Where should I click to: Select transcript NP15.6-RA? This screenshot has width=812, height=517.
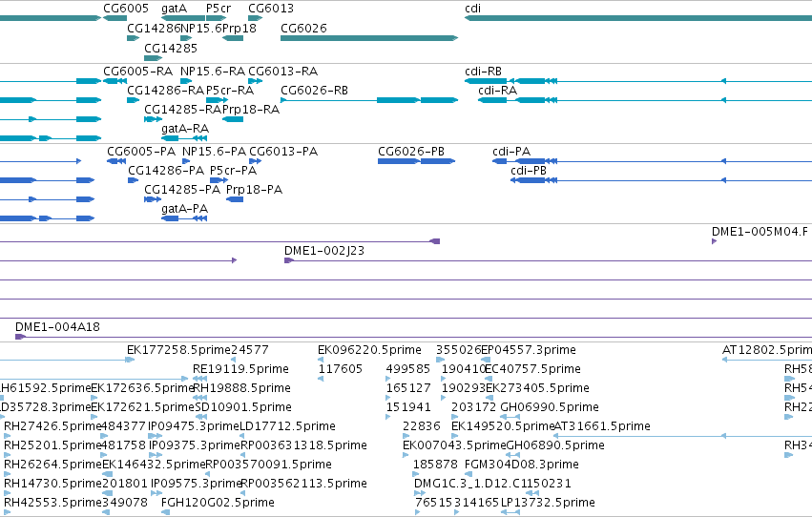click(x=186, y=81)
